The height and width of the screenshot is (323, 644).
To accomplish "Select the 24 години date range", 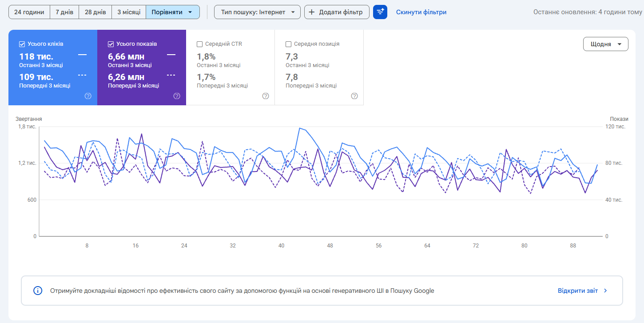I will pyautogui.click(x=29, y=12).
